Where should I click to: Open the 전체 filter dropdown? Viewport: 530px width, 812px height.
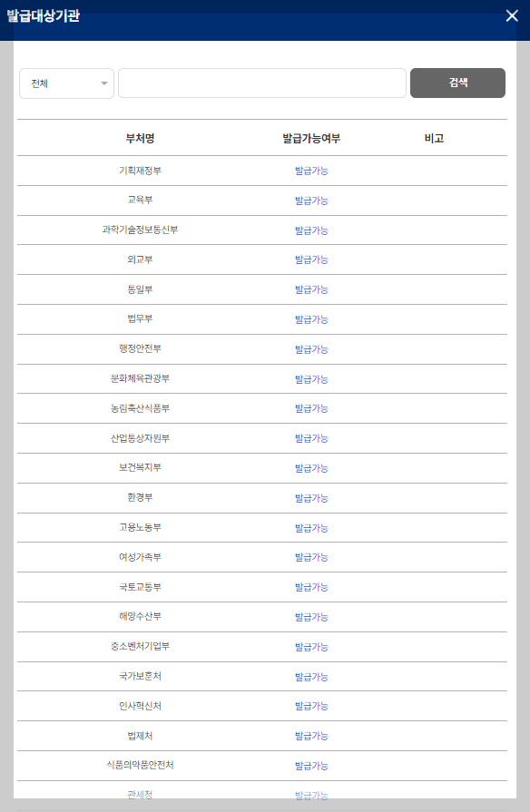[x=66, y=83]
